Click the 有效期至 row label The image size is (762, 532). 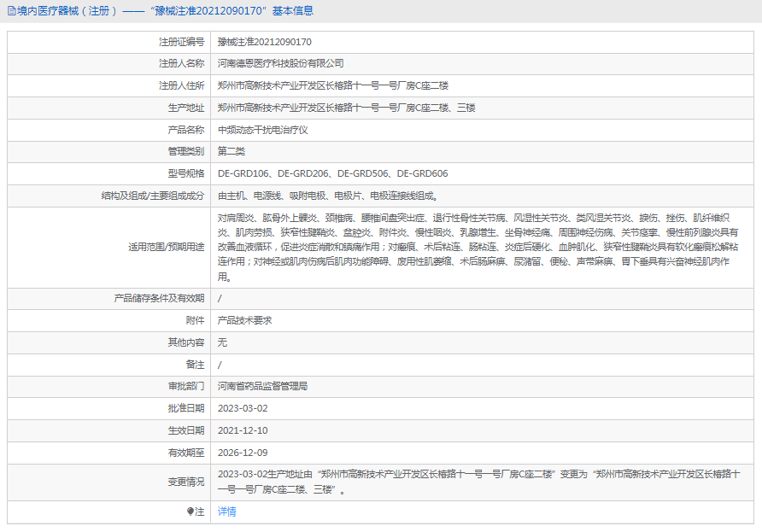[x=185, y=453]
